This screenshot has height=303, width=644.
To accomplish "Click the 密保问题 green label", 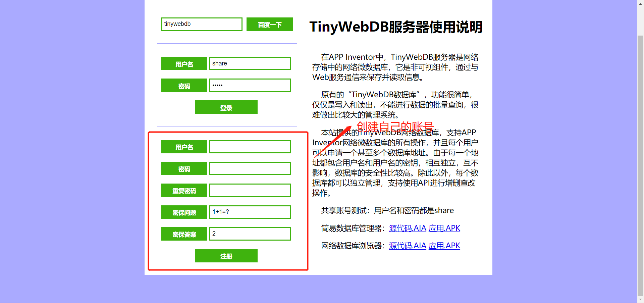I will 184,212.
